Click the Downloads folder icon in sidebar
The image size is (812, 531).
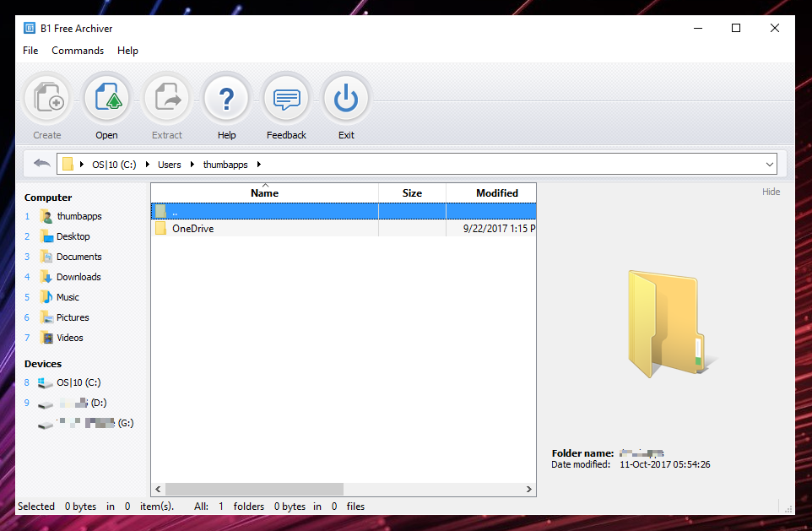[x=46, y=277]
